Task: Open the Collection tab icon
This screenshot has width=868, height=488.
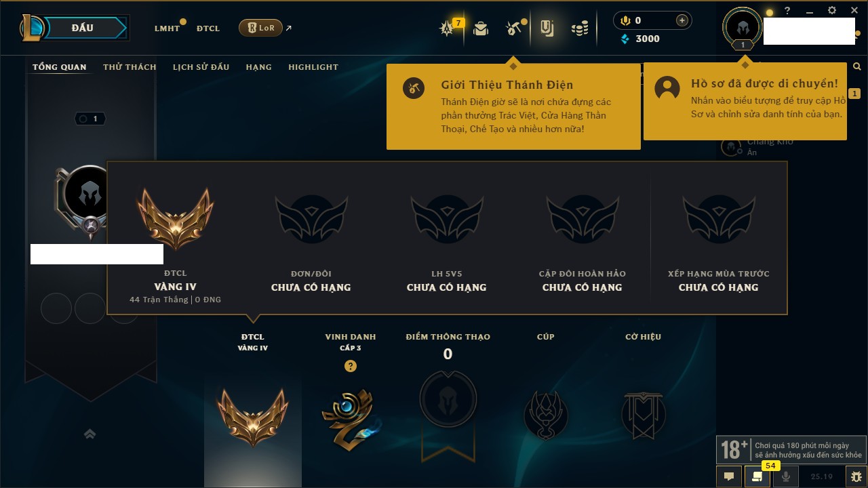Action: pyautogui.click(x=547, y=28)
